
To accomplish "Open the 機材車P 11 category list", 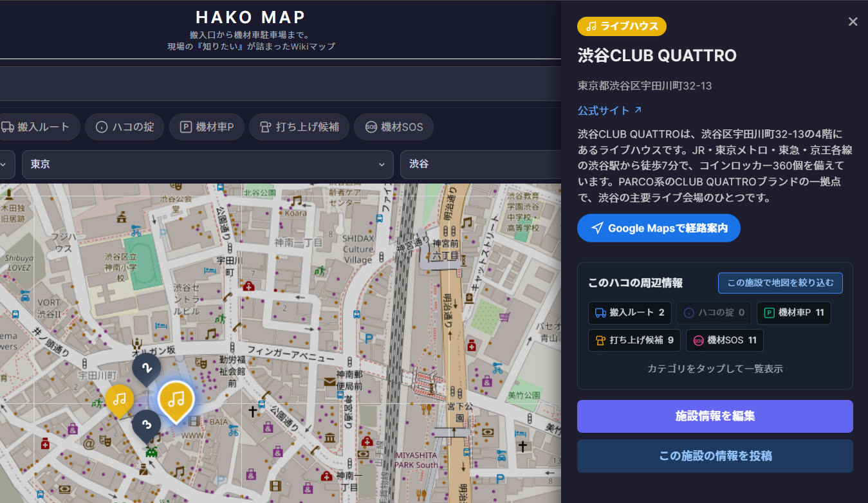I will tap(794, 313).
